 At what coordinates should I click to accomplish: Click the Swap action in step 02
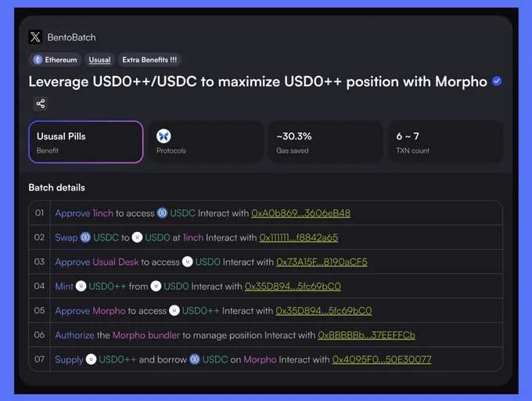click(x=66, y=237)
